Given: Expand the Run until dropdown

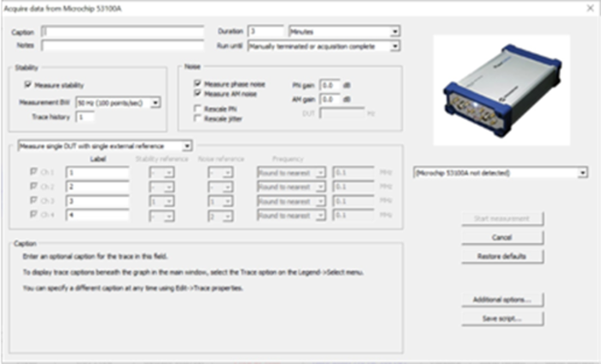Looking at the screenshot, I should [324, 45].
